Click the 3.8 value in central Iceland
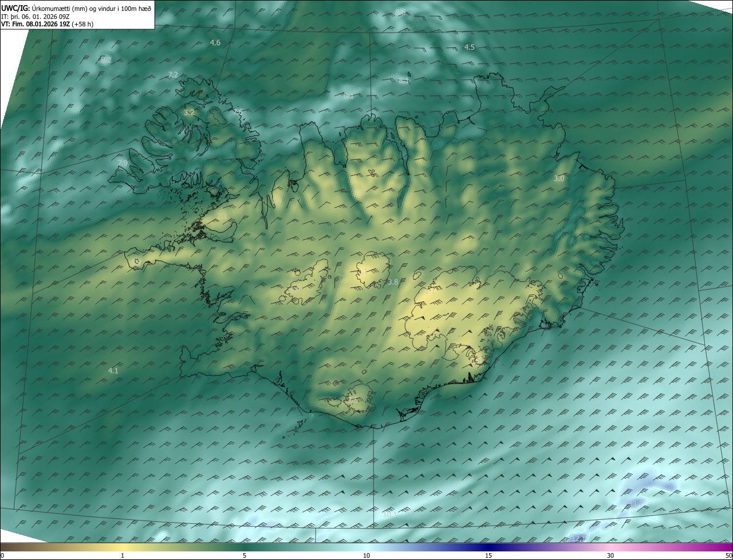The height and width of the screenshot is (560, 733). (393, 282)
